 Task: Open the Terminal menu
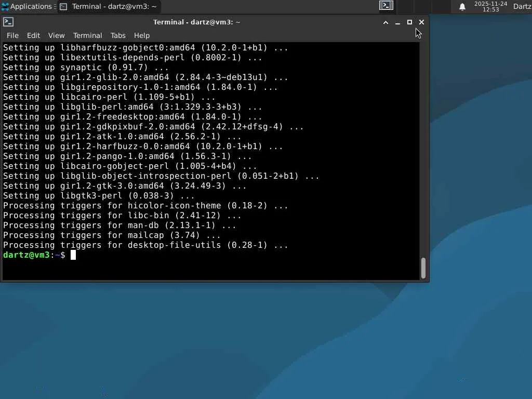click(87, 35)
